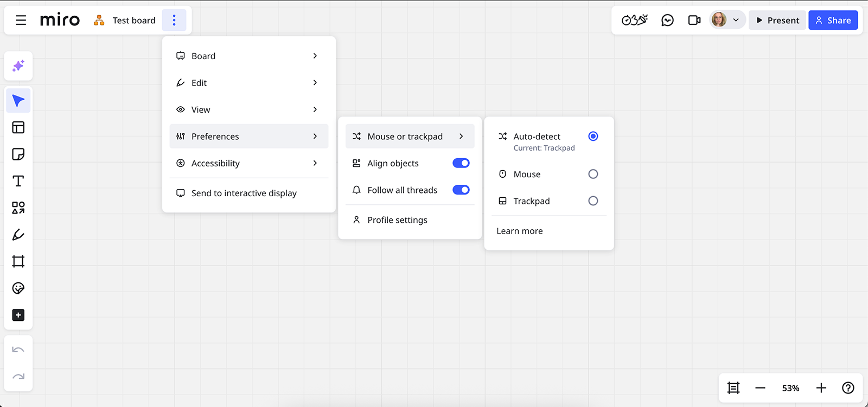The image size is (868, 407).
Task: Select the Text tool in the toolbar
Action: tap(18, 181)
